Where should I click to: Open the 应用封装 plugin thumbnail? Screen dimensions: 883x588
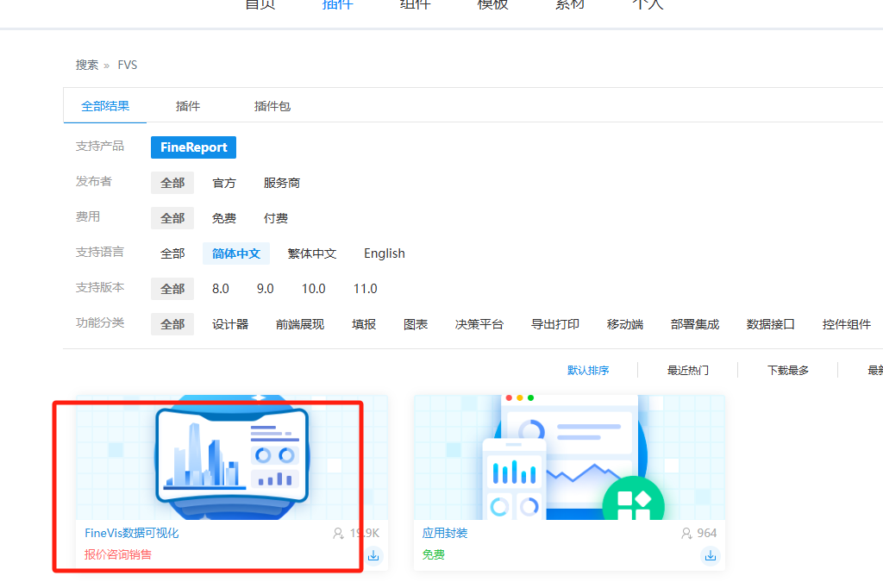pyautogui.click(x=569, y=457)
